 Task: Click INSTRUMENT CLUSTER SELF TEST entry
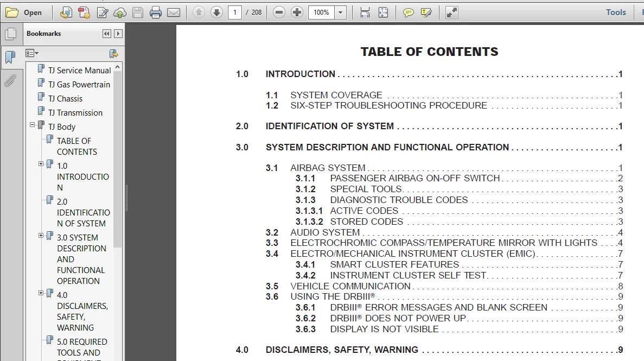click(459, 275)
